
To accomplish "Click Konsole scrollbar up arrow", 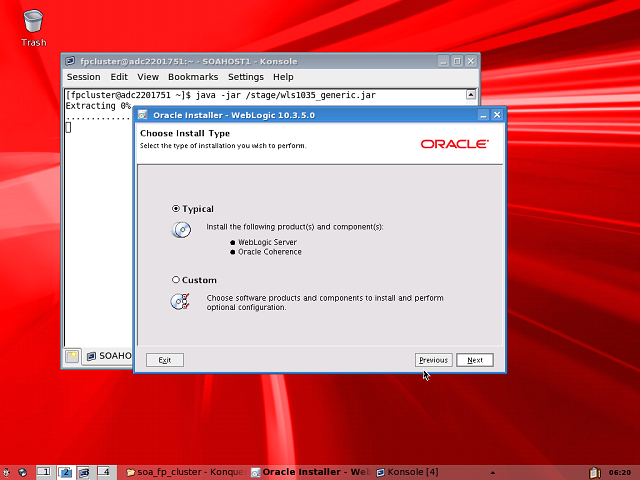I will pyautogui.click(x=471, y=95).
